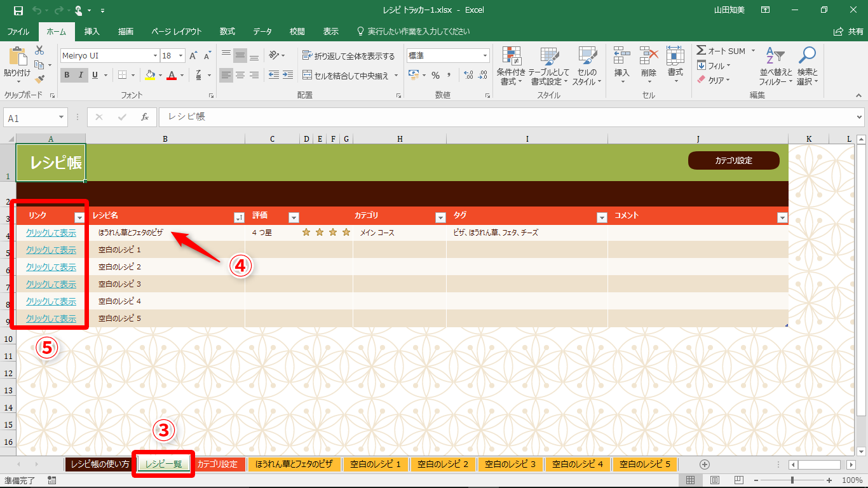This screenshot has width=868, height=488.
Task: Click クリックして表示 link in row 4
Action: point(51,233)
